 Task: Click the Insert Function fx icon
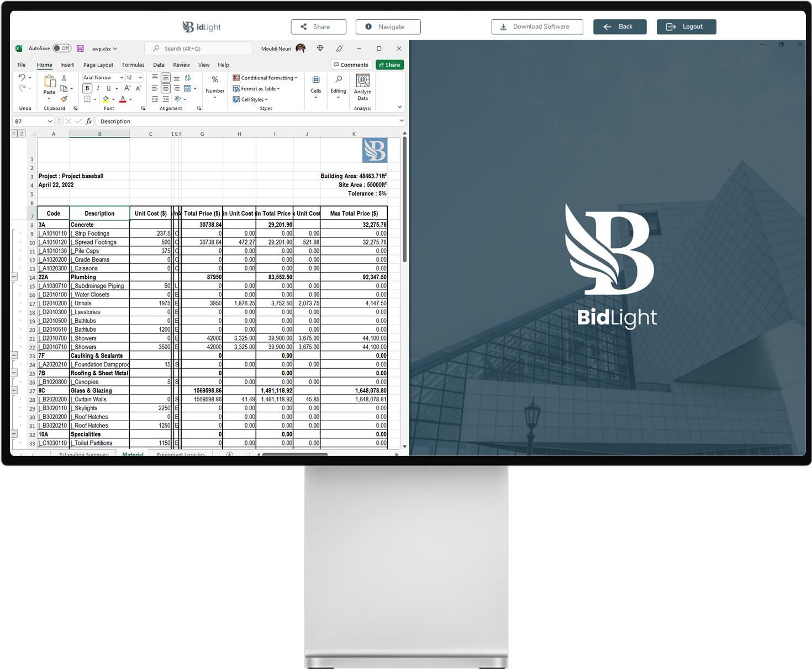pos(89,121)
